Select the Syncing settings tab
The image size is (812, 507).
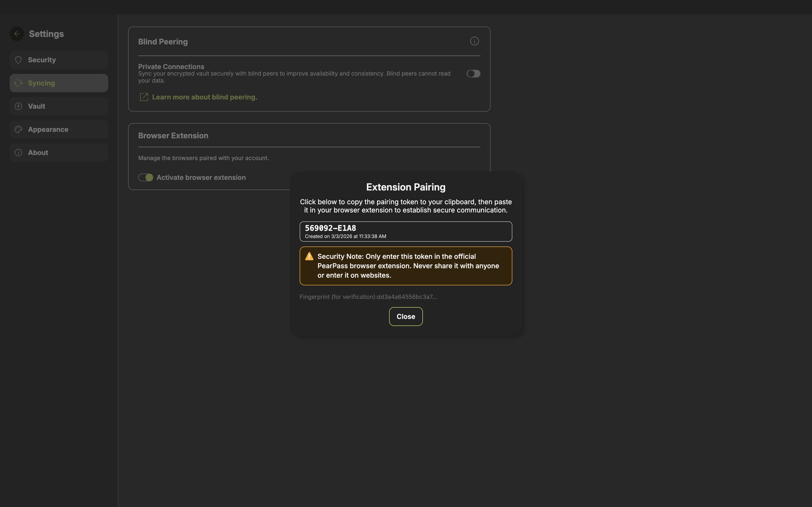(x=59, y=83)
